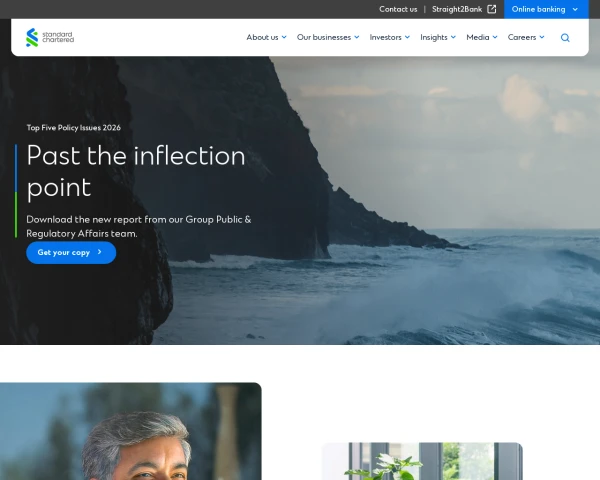Click the plant by window image card
The image size is (600, 480).
(x=422, y=461)
